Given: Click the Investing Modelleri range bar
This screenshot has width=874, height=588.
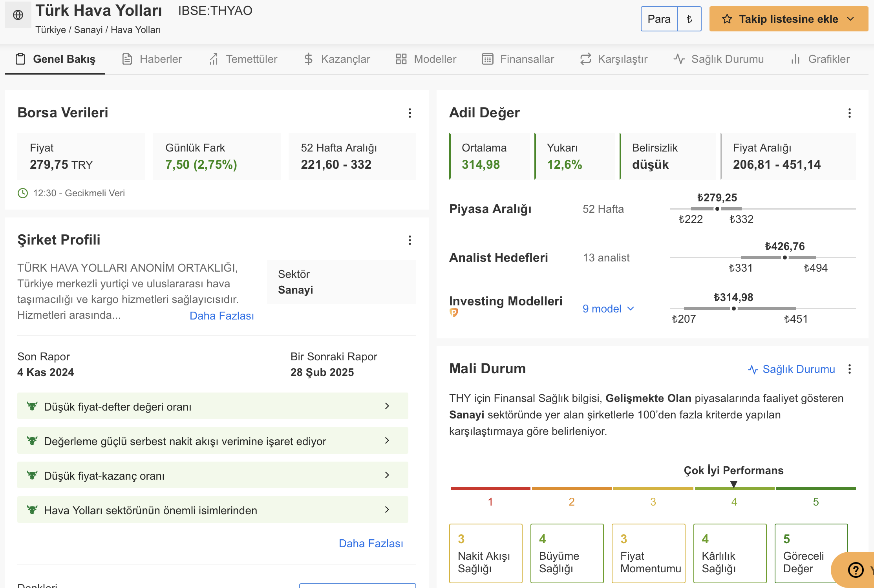Looking at the screenshot, I should pyautogui.click(x=762, y=309).
